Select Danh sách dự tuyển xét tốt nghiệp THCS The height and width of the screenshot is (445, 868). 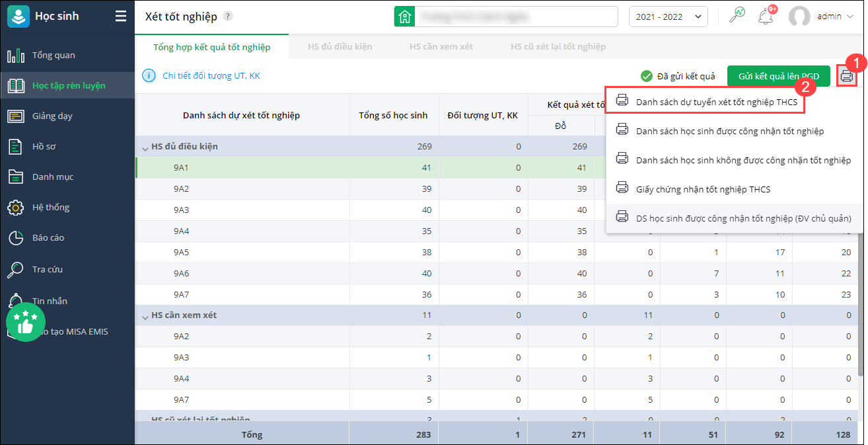pos(716,102)
